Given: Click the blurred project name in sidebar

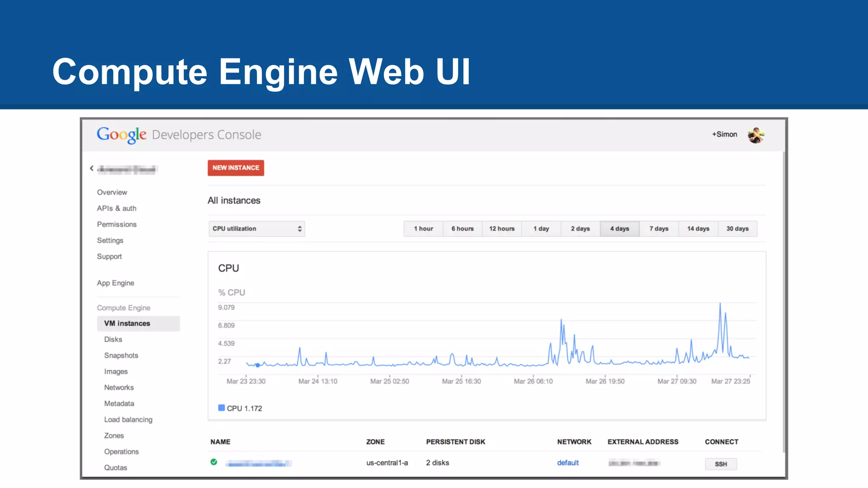Looking at the screenshot, I should (x=127, y=169).
